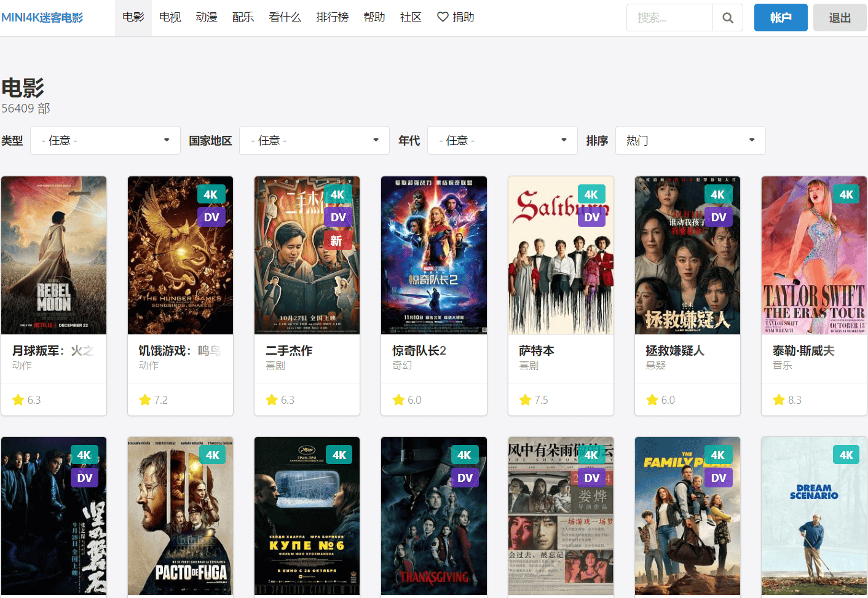868x598 pixels.
Task: Open the 排行榜 rankings page
Action: coord(333,17)
